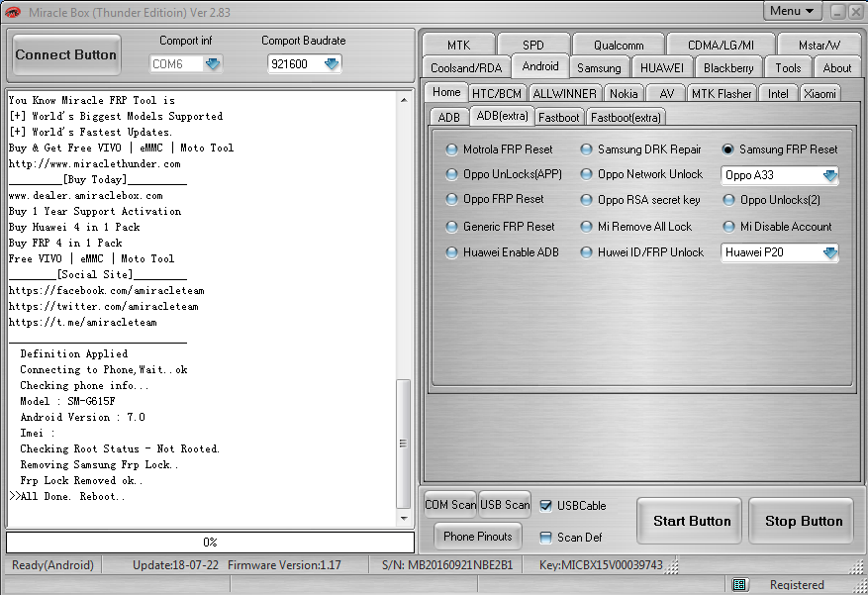
Task: Open the CDMA/LG/MI tab
Action: pyautogui.click(x=721, y=45)
